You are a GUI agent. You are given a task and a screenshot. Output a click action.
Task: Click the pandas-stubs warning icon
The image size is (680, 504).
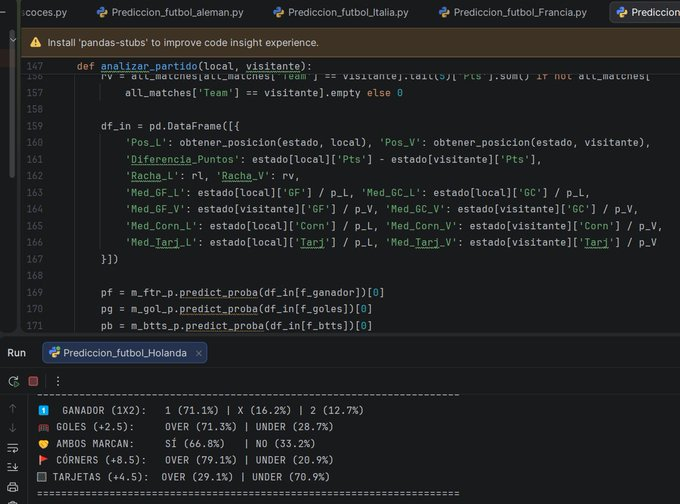(x=36, y=43)
